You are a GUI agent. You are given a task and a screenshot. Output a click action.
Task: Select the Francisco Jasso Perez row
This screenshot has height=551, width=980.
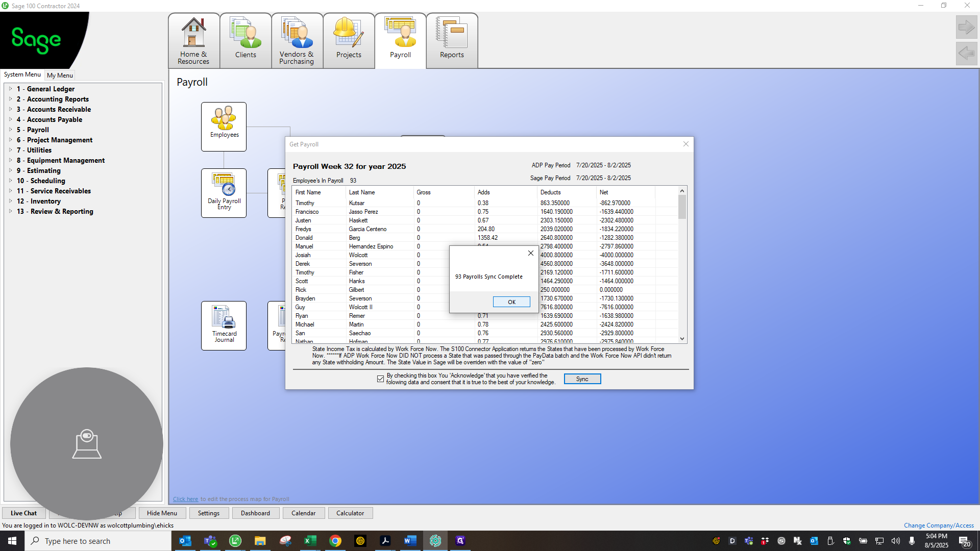pos(485,212)
